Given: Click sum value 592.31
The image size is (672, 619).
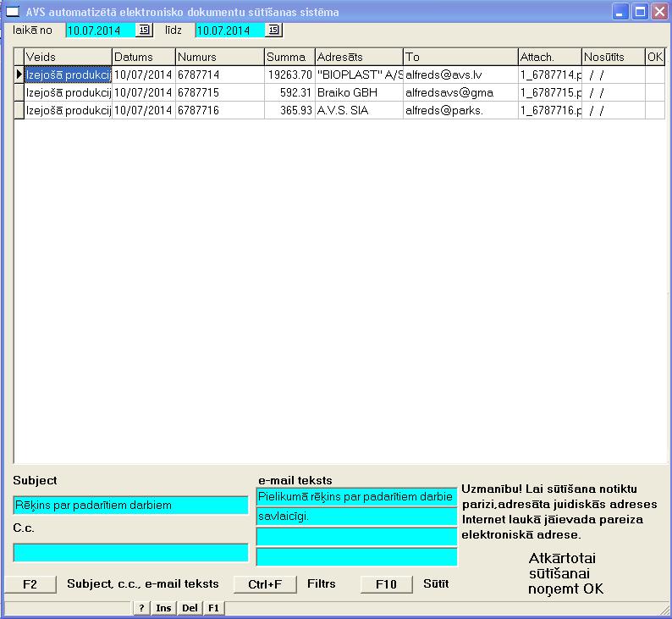Looking at the screenshot, I should 289,92.
